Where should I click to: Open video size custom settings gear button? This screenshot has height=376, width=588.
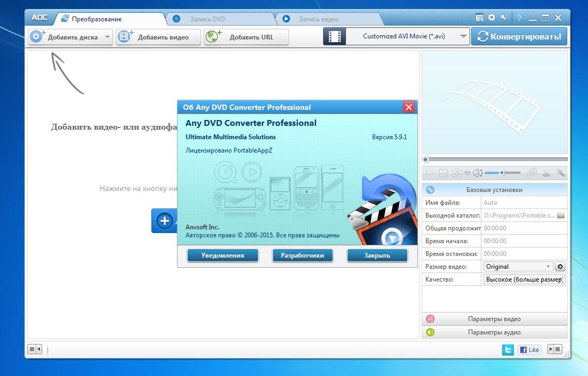coord(560,267)
